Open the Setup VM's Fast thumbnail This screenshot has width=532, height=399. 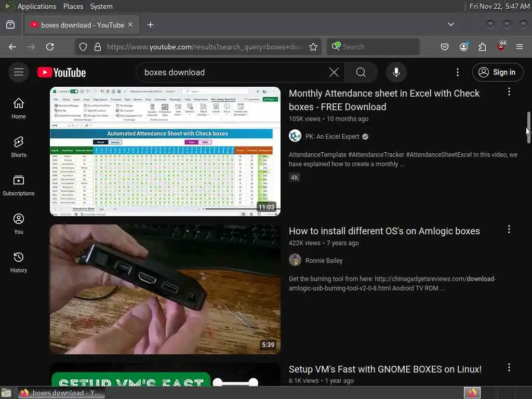click(x=165, y=374)
